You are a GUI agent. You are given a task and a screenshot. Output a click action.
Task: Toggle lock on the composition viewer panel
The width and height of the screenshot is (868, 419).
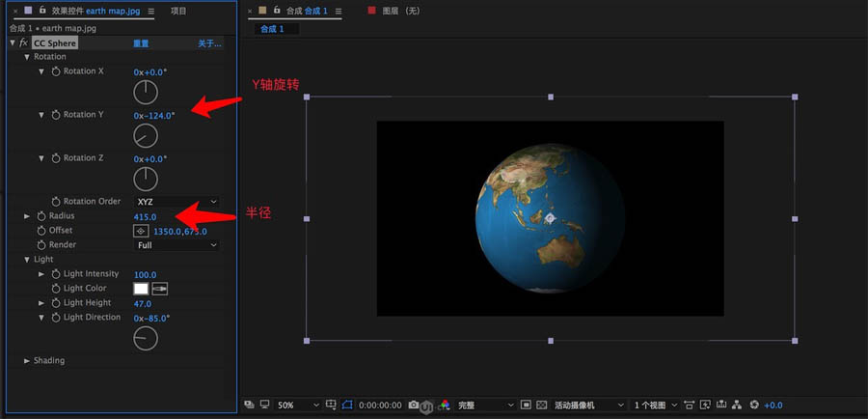[x=276, y=10]
